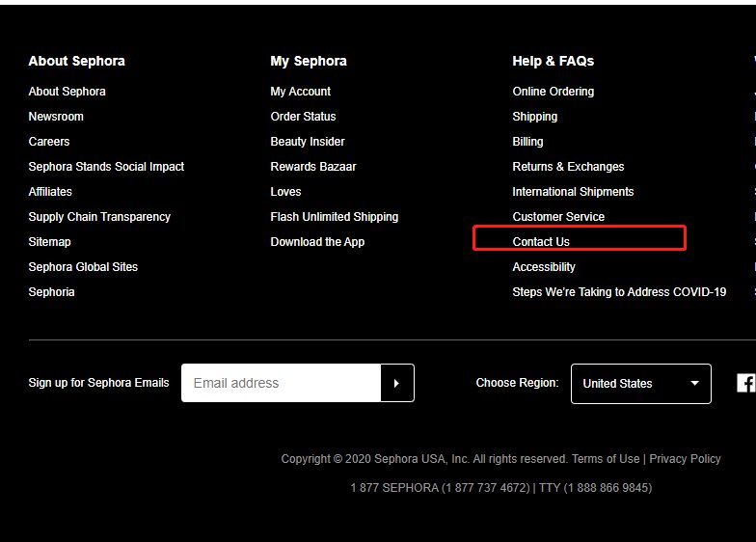756x542 pixels.
Task: Open the Terms of Use link
Action: (x=606, y=459)
